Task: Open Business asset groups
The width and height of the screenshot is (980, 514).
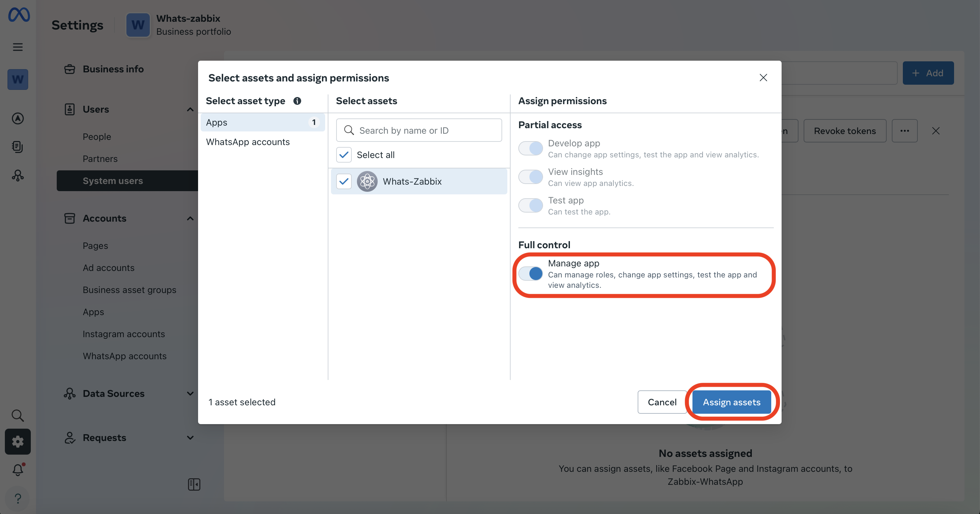Action: click(129, 290)
